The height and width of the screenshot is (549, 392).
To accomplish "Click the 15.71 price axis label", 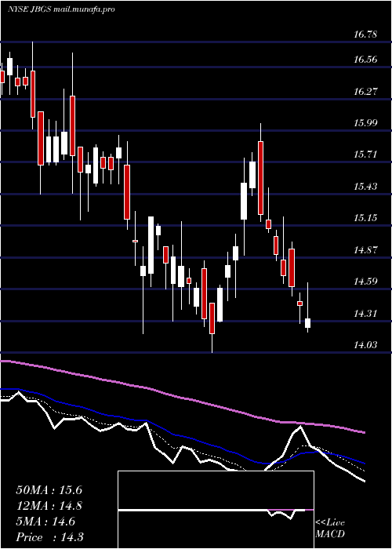I will 365,155.
